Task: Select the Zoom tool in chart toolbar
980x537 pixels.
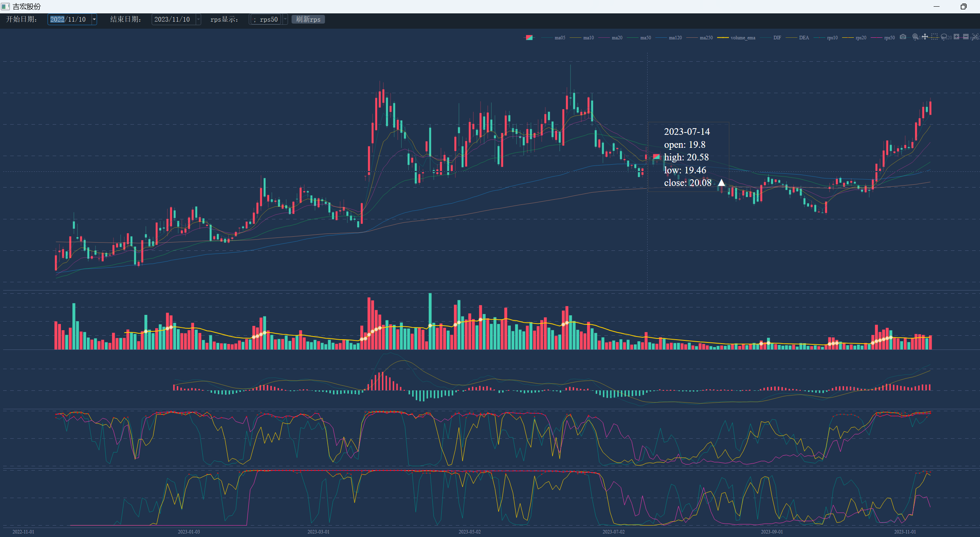Action: click(915, 37)
